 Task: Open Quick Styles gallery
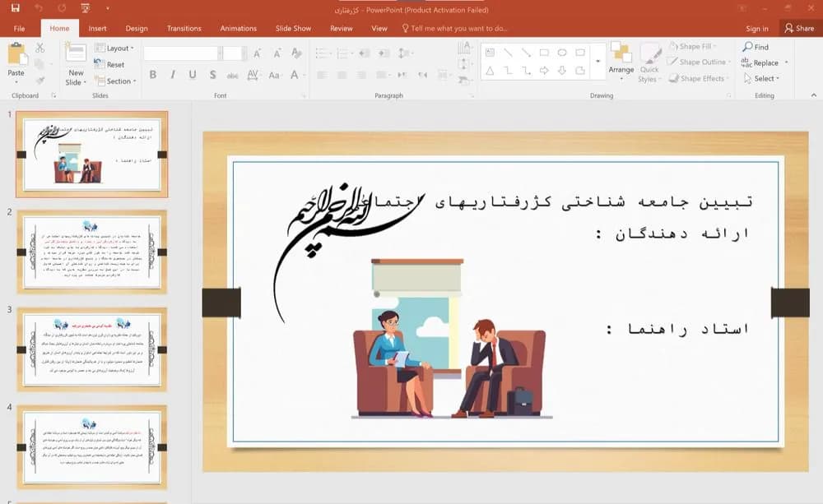coord(650,62)
